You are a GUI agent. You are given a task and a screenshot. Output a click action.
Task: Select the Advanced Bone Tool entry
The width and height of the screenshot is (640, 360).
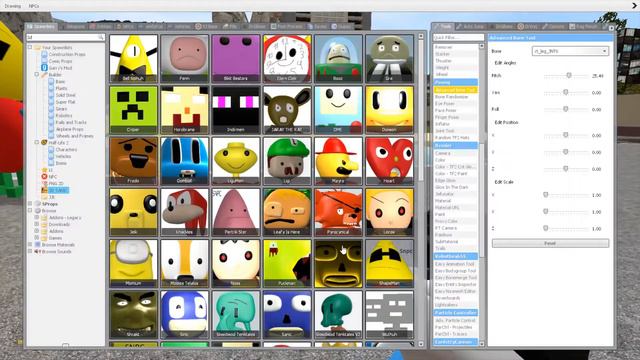[456, 90]
